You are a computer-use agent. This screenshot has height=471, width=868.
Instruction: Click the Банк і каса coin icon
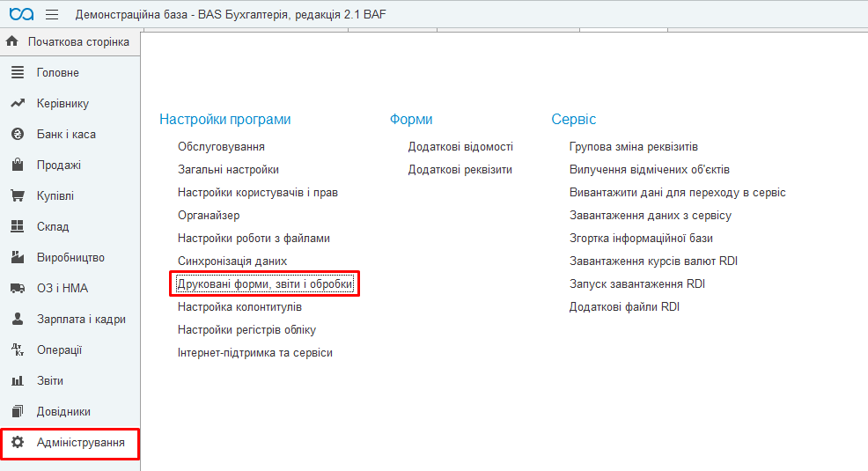click(x=17, y=135)
